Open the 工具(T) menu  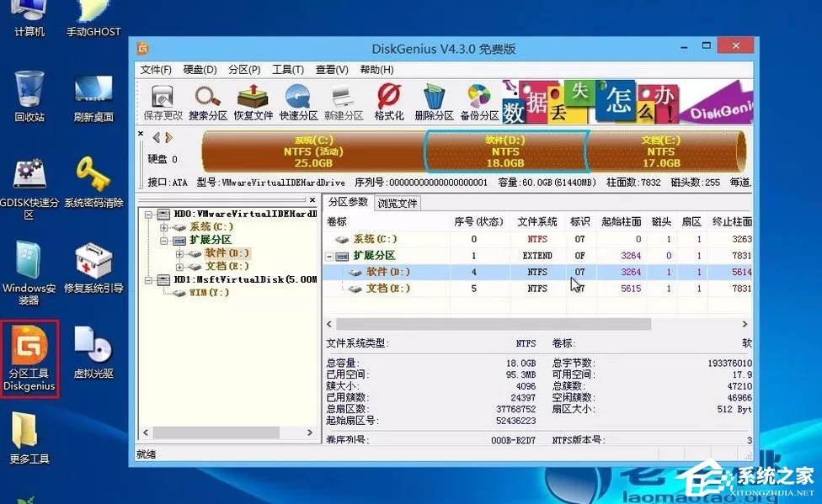point(288,70)
